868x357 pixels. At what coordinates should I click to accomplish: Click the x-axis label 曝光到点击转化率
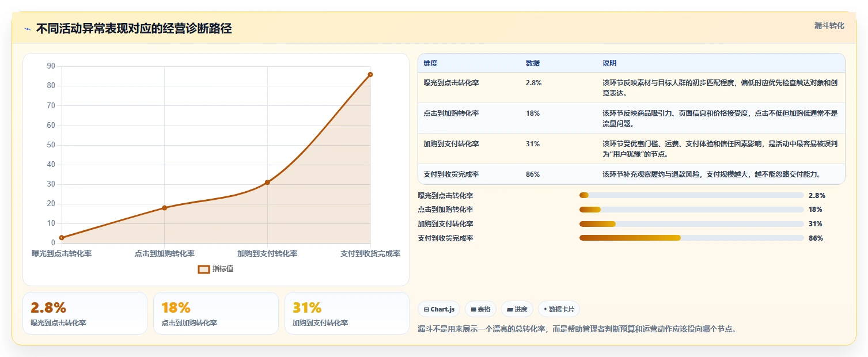[62, 253]
